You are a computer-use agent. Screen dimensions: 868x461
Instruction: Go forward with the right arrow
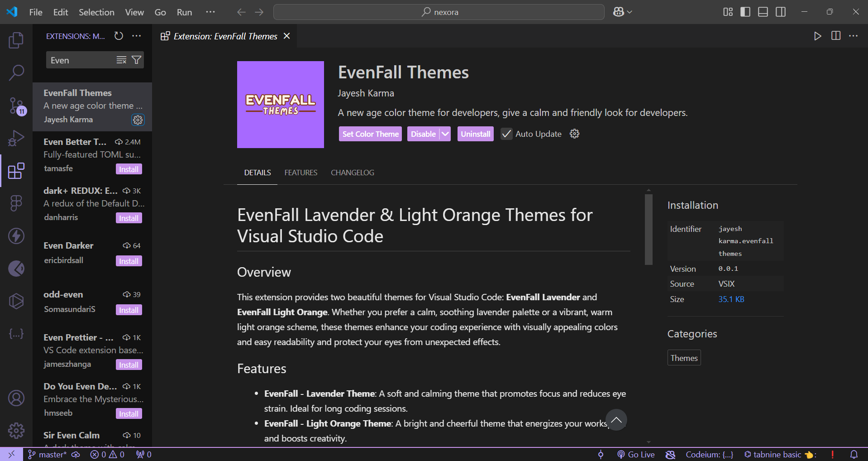259,12
